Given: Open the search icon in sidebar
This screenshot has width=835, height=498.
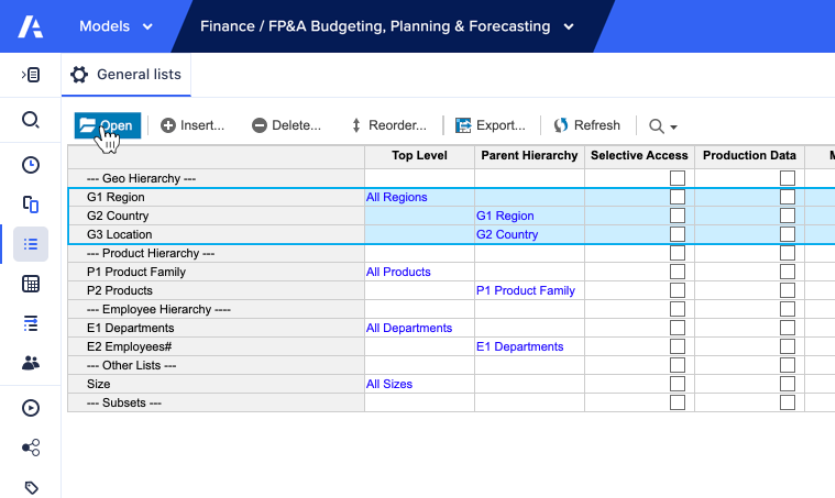Looking at the screenshot, I should [x=30, y=120].
